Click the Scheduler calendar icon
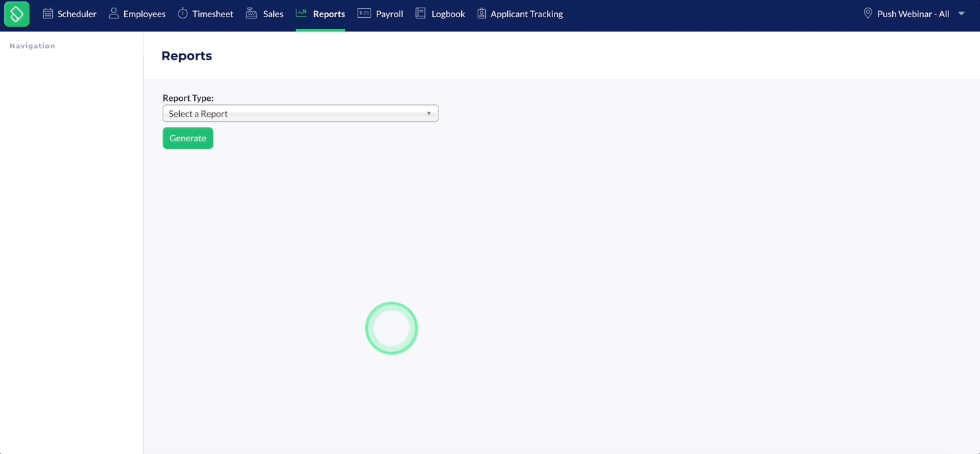Screen dimensions: 980x454 (x=48, y=13)
